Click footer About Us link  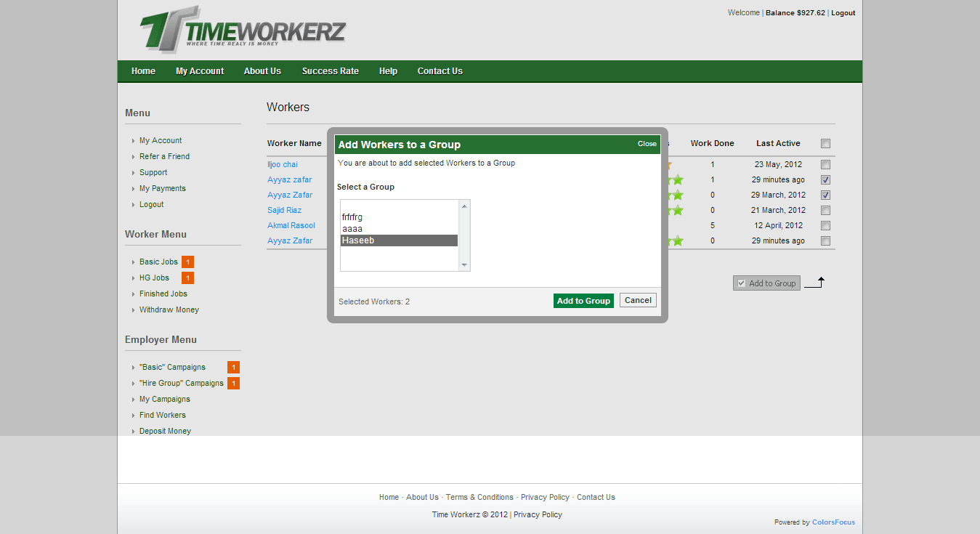[x=422, y=498]
